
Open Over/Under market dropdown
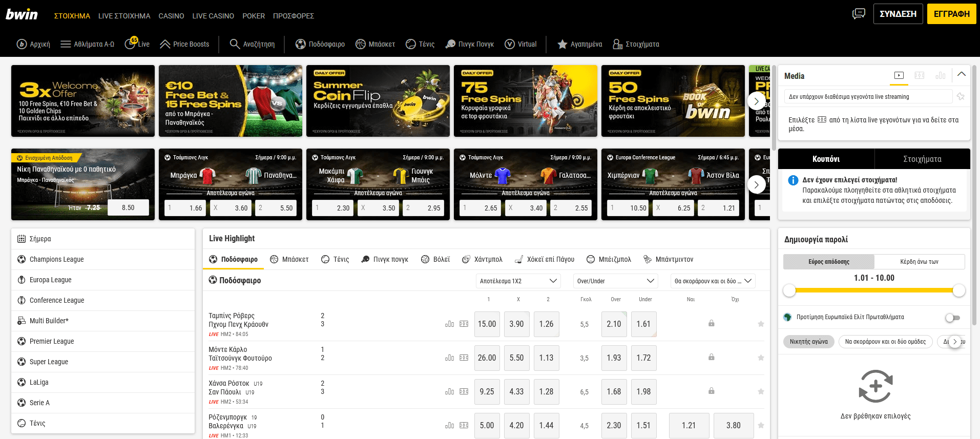(615, 281)
